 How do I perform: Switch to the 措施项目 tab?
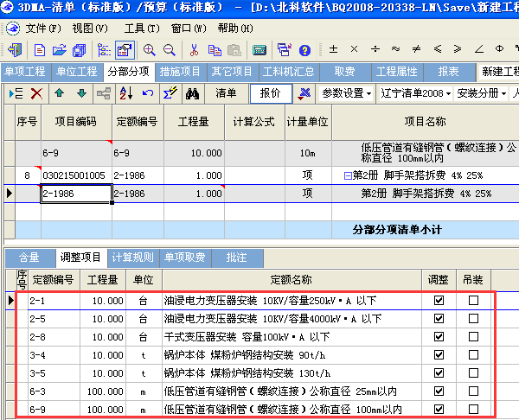coord(182,72)
